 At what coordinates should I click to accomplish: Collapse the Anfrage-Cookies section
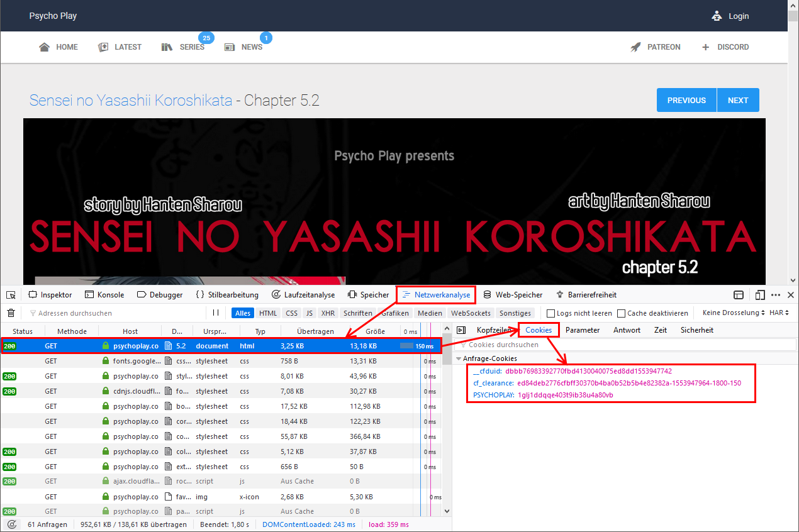click(459, 358)
